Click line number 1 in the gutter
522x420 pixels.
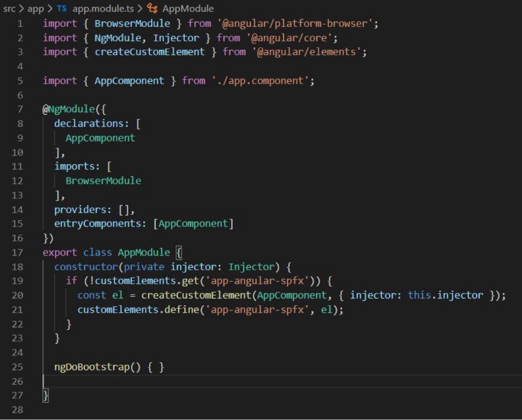click(20, 24)
